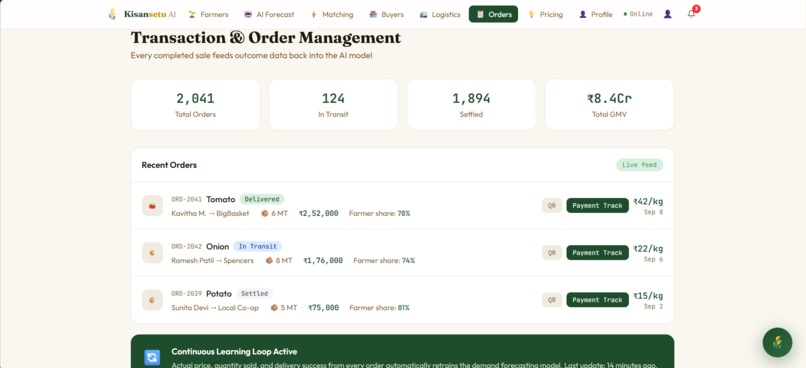806x368 pixels.
Task: Click the 6 MT package icon
Action: click(x=265, y=213)
